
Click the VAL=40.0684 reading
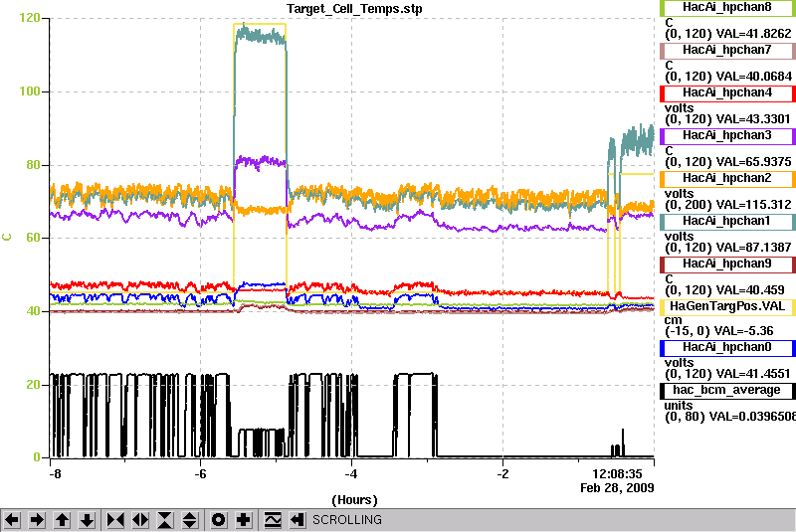753,77
